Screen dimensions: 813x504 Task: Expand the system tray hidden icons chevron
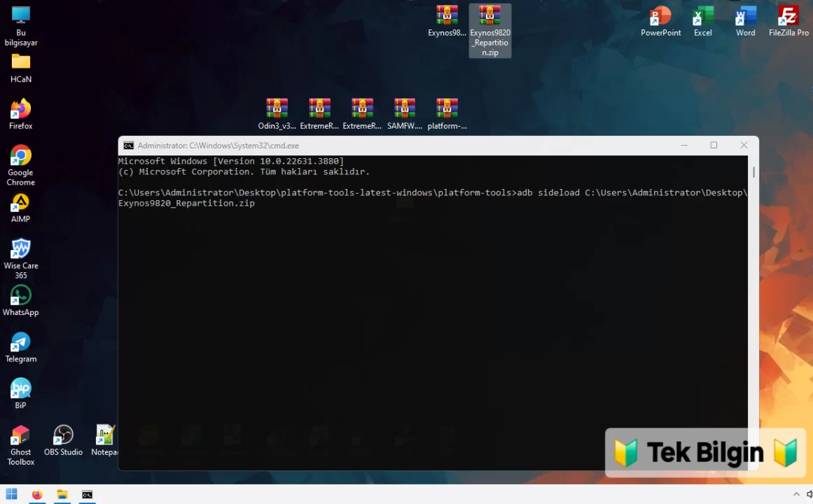coord(796,494)
